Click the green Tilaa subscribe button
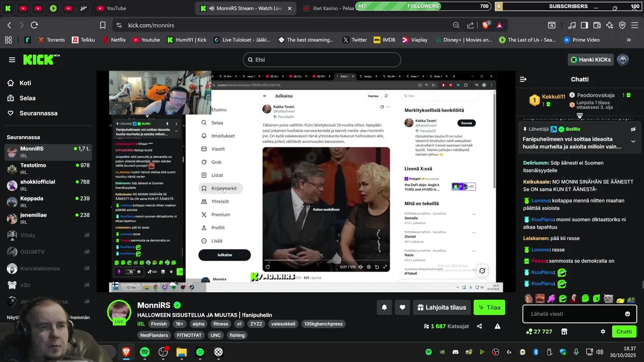 coord(490,307)
